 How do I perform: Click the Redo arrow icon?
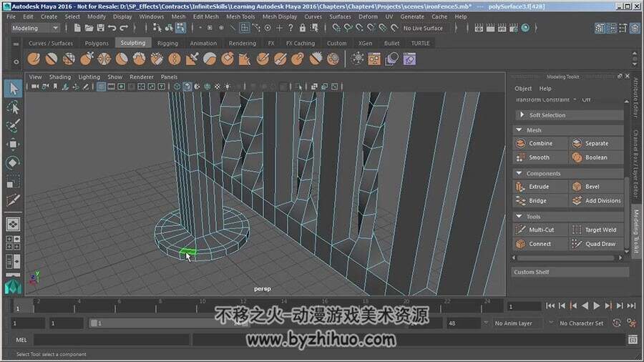click(x=124, y=28)
